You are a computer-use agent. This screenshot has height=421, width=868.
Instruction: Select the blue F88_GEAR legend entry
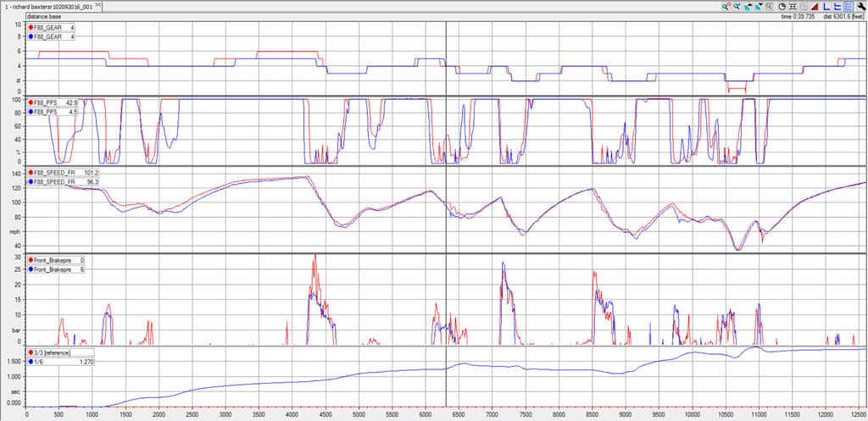[53, 36]
